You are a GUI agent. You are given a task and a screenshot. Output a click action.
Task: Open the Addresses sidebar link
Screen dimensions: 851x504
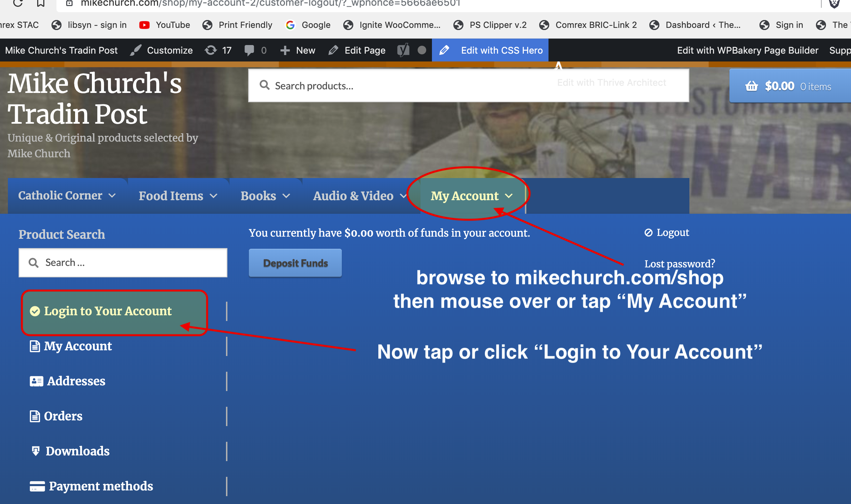(x=76, y=381)
